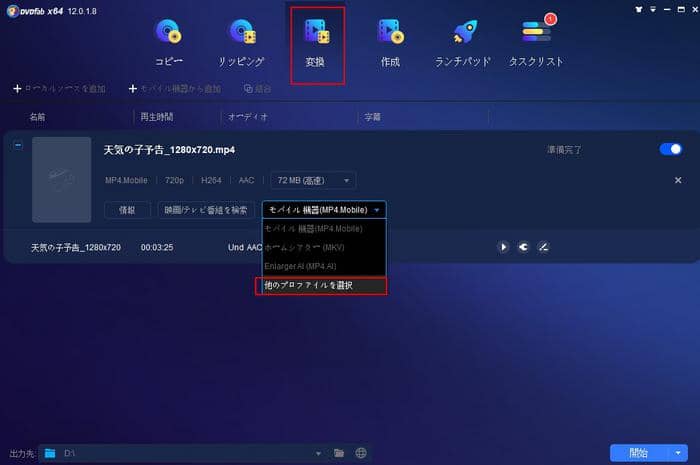Click the duration 00:03:25 cell
700x465 pixels.
157,247
